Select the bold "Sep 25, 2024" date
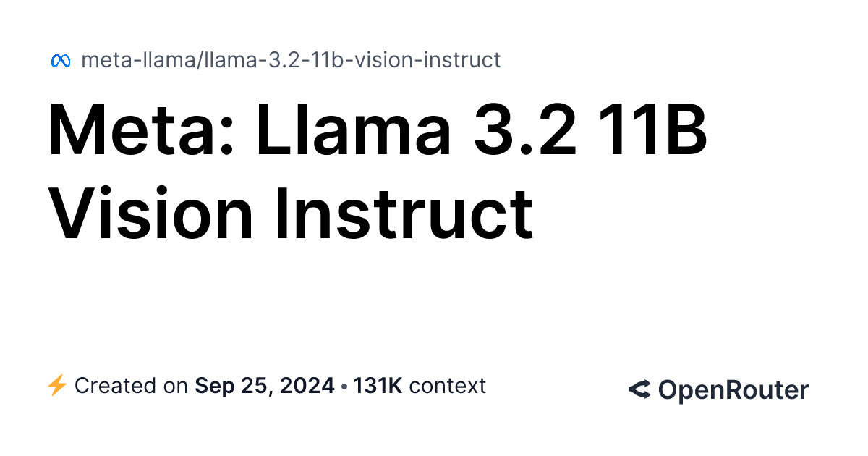The height and width of the screenshot is (456, 868). pyautogui.click(x=265, y=386)
